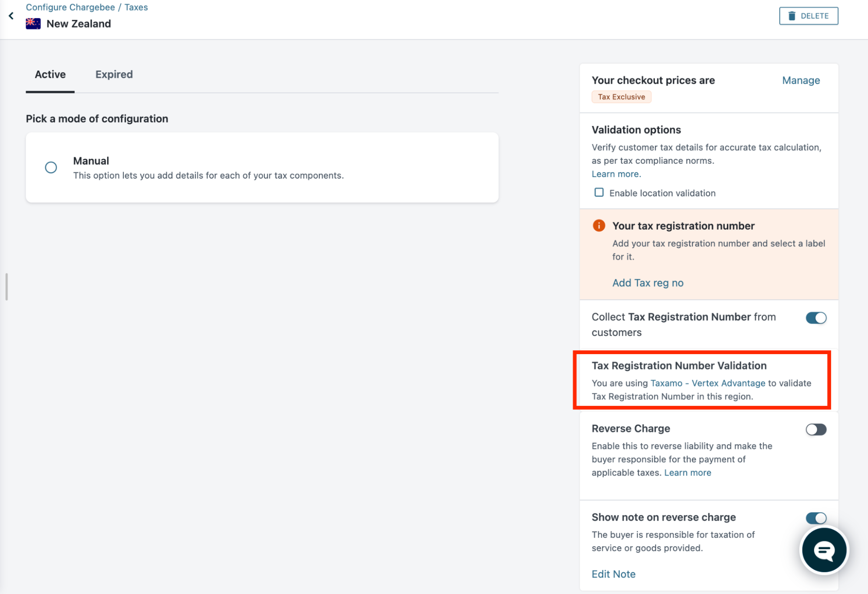The height and width of the screenshot is (594, 868).
Task: Toggle Show note on reverse charge
Action: (815, 518)
